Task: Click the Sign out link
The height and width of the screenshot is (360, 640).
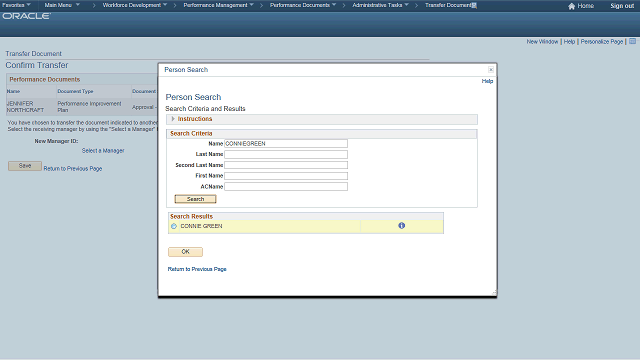Action: pyautogui.click(x=622, y=6)
